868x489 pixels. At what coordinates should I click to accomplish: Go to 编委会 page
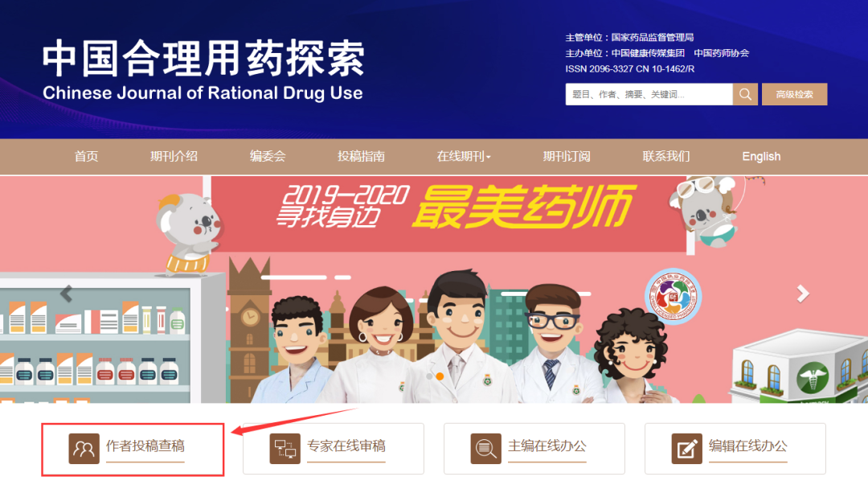[268, 156]
